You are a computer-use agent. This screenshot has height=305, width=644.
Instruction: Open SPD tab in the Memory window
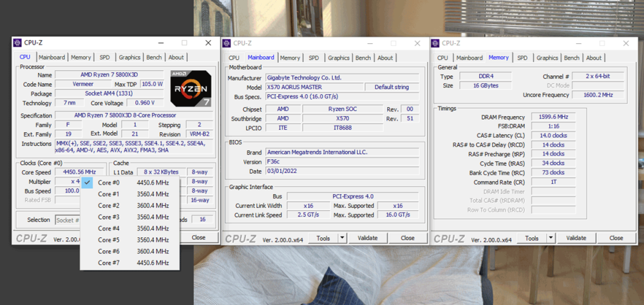point(522,57)
